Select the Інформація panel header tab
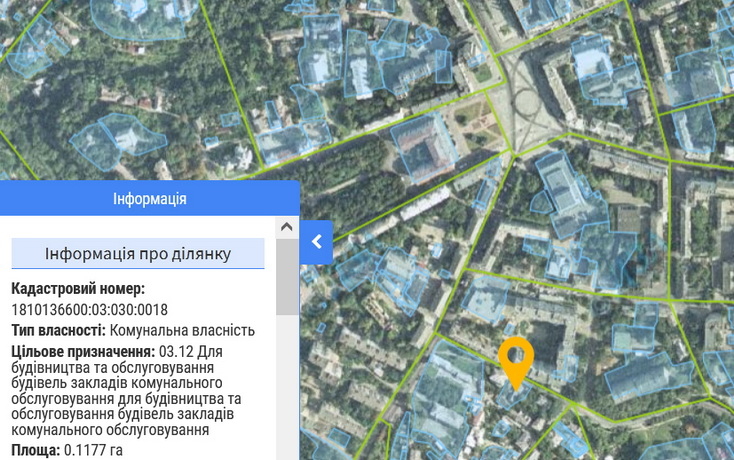The height and width of the screenshot is (460, 734). point(149,199)
